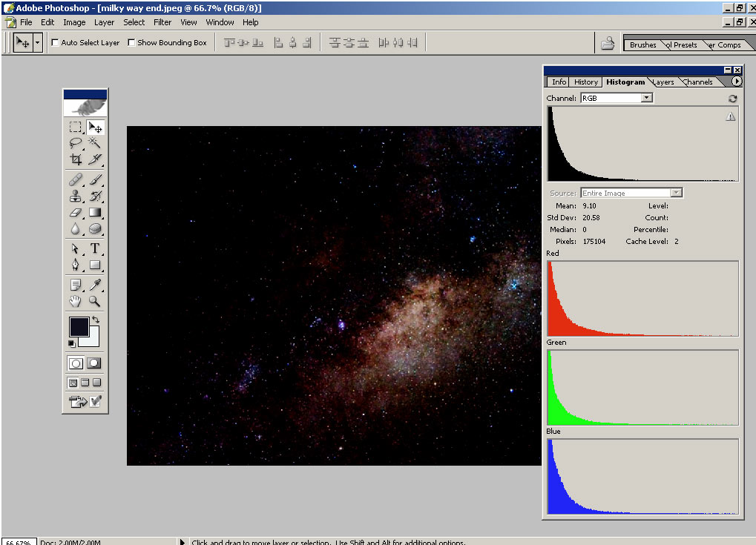Select the Eyedropper tool
The height and width of the screenshot is (545, 756).
click(95, 285)
